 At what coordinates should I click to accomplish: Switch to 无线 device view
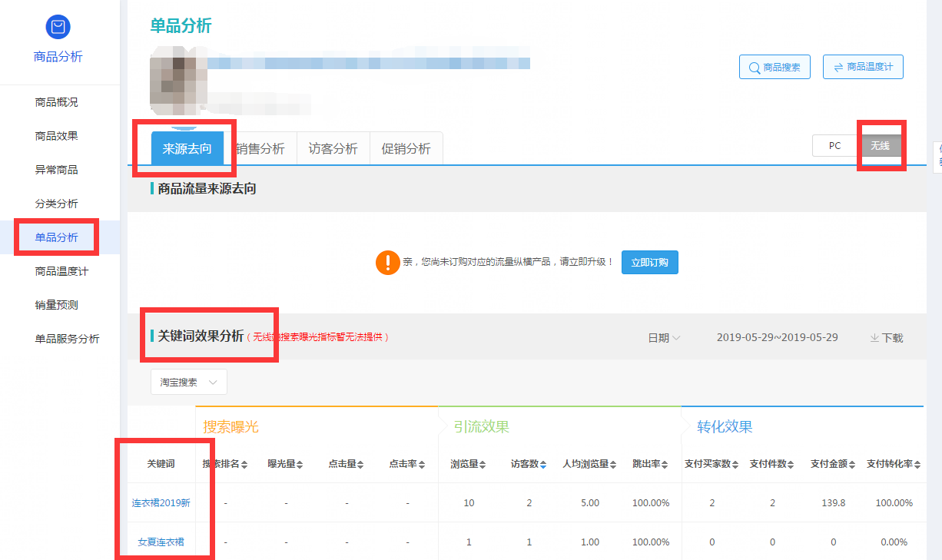881,146
